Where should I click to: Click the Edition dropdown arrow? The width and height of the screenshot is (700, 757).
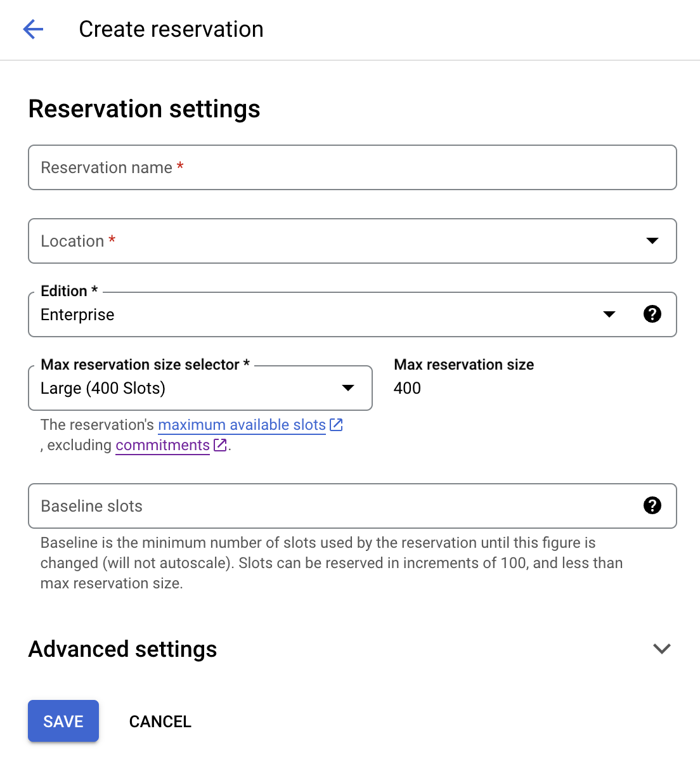609,314
